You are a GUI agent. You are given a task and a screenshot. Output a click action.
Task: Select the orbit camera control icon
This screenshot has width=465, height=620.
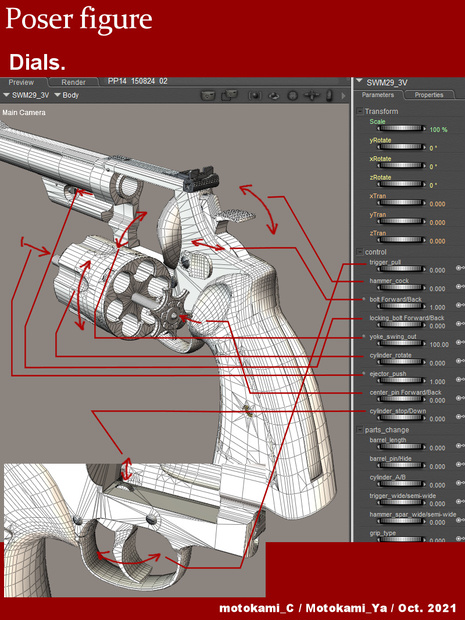pos(274,96)
